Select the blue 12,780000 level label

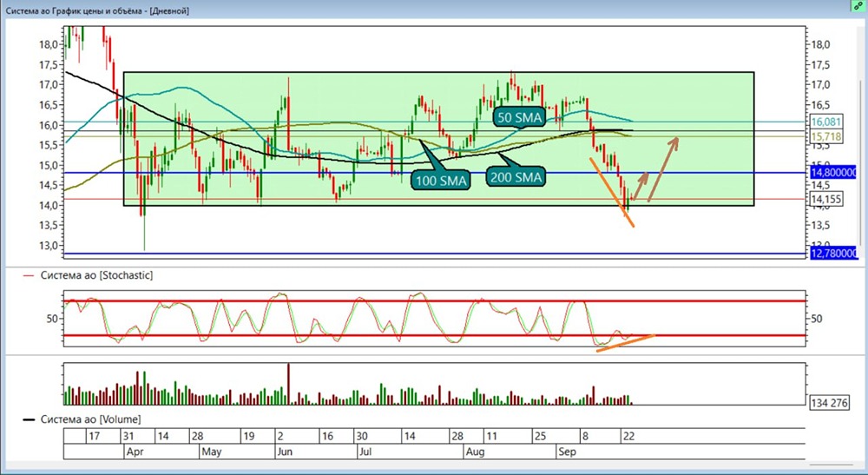[x=833, y=254]
